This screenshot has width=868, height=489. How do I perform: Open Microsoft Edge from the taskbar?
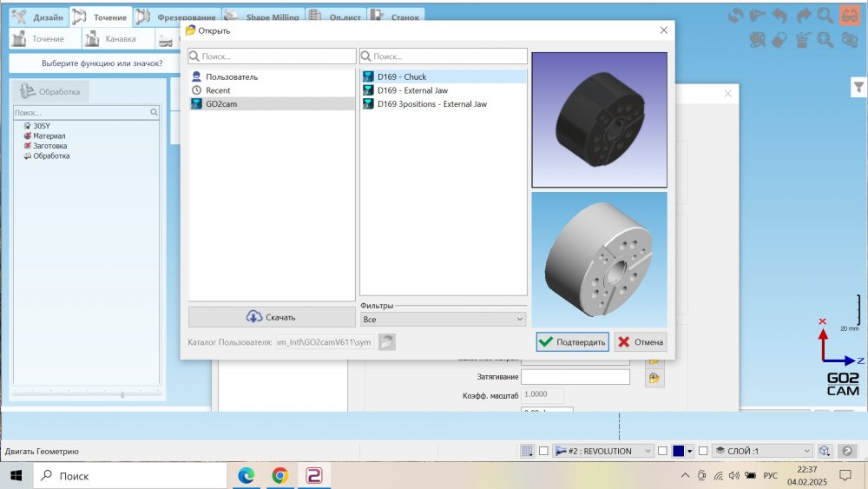[x=247, y=476]
